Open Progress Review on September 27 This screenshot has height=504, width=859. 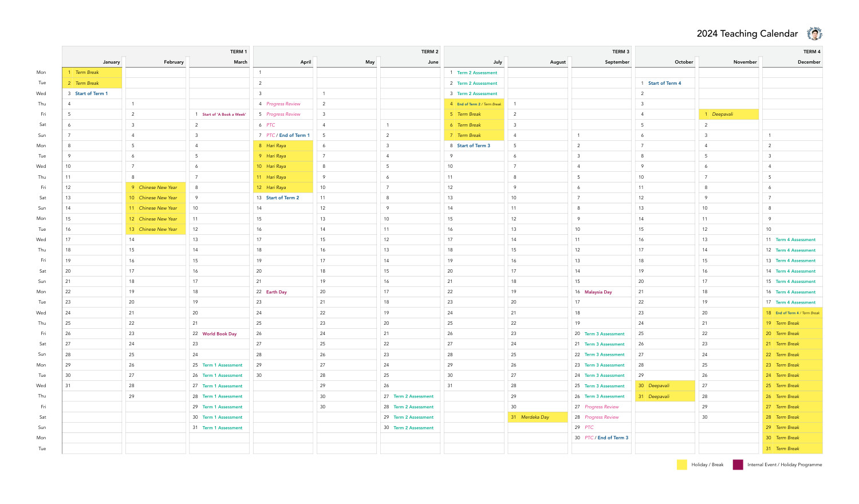pyautogui.click(x=601, y=407)
